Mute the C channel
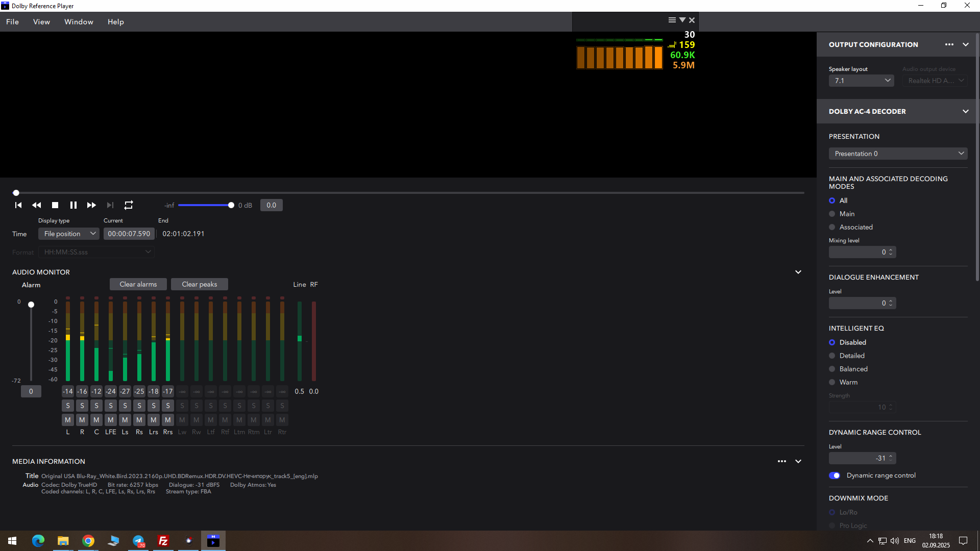This screenshot has height=551, width=980. pos(96,420)
